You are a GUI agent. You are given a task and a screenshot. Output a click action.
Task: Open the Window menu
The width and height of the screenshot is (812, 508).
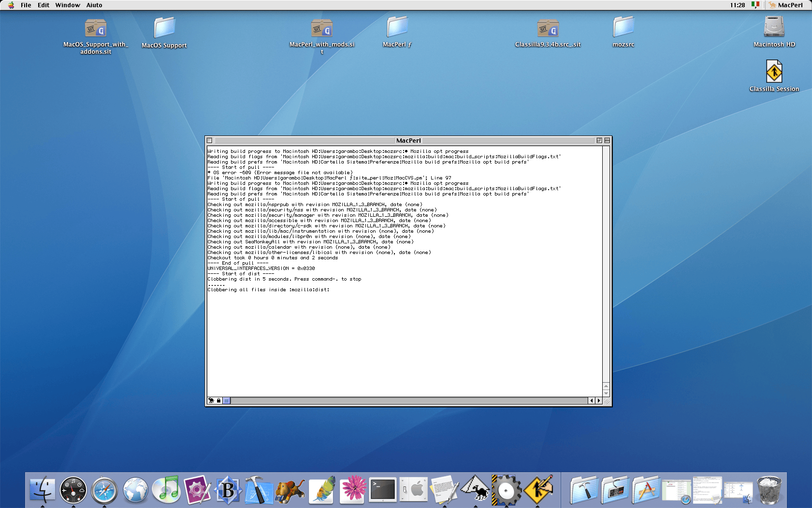click(68, 5)
